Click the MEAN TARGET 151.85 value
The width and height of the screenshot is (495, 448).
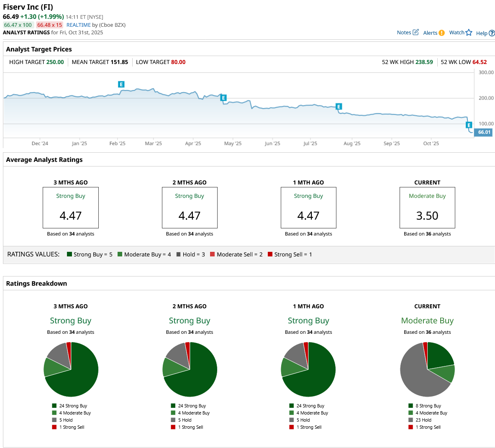(x=119, y=62)
